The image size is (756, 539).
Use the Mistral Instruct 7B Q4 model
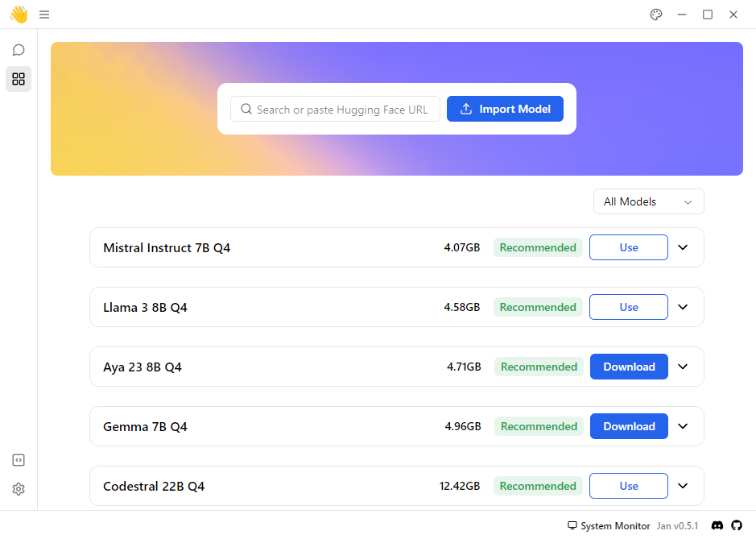coord(628,247)
